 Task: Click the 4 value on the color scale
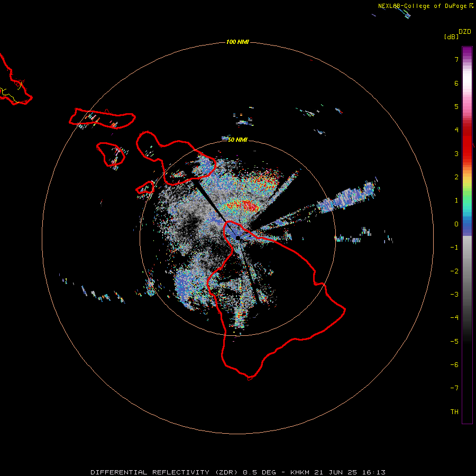pos(456,130)
